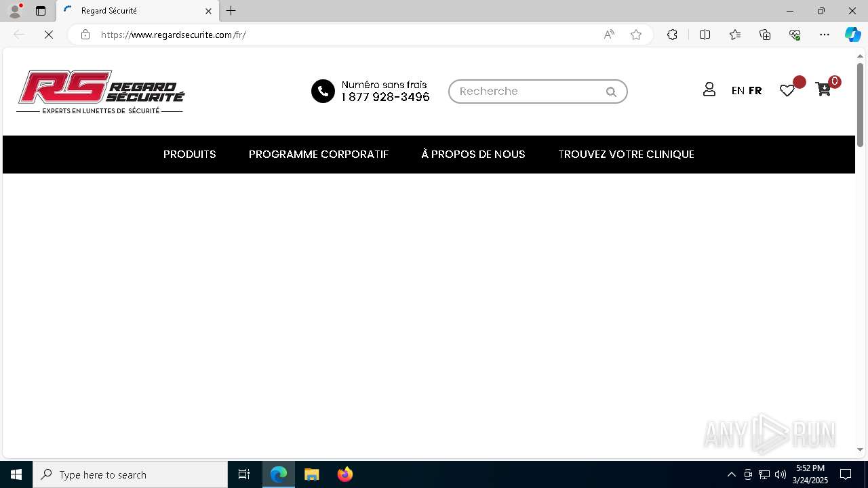
Task: Open Firefox from taskbar
Action: pyautogui.click(x=345, y=474)
